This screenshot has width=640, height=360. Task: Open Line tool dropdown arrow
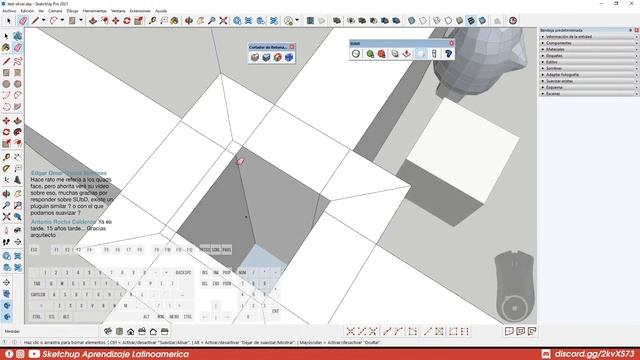click(43, 20)
